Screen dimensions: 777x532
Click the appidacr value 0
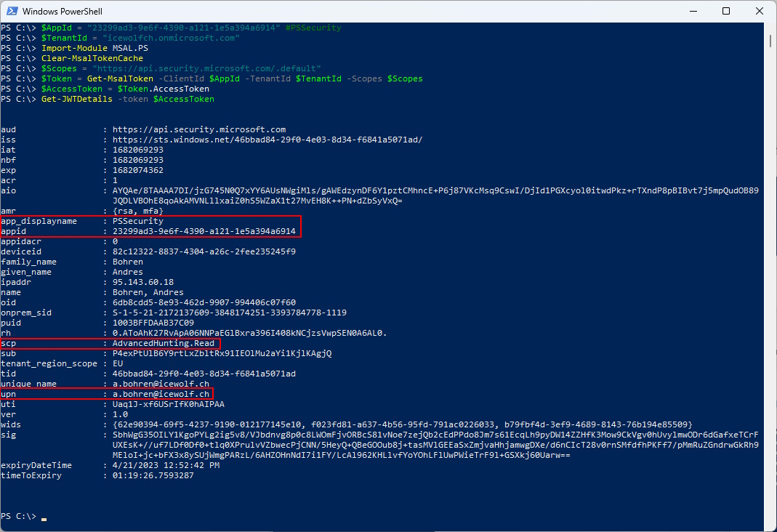(x=115, y=242)
